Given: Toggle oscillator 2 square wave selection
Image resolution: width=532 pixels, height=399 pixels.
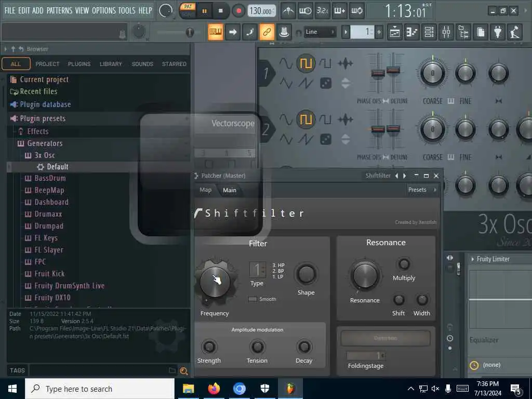Looking at the screenshot, I should pos(305,119).
